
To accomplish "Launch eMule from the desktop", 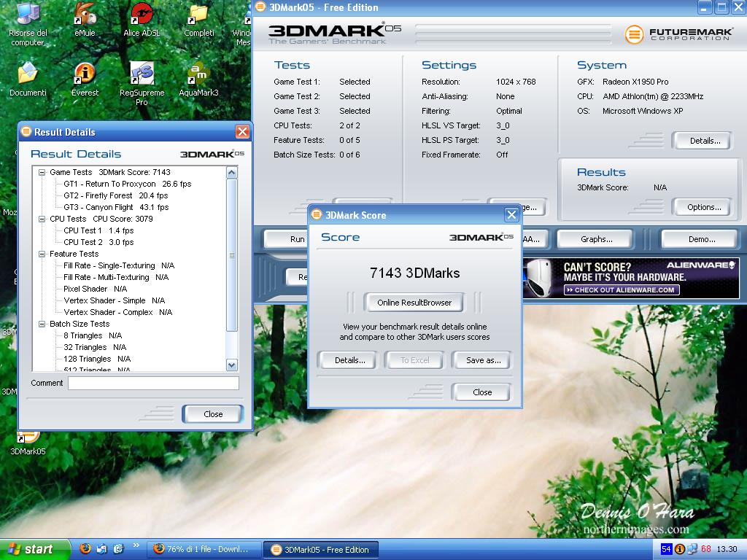I will [x=85, y=19].
